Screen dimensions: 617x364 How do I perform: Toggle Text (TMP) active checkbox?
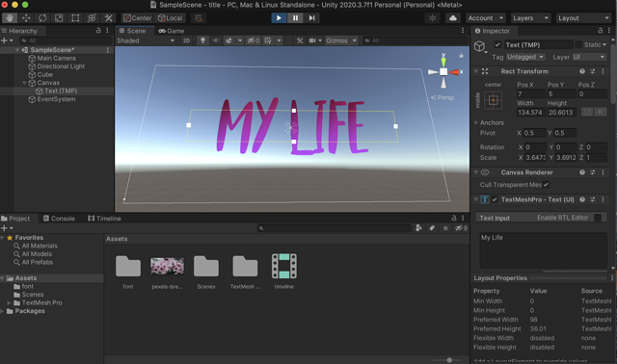[x=497, y=45]
